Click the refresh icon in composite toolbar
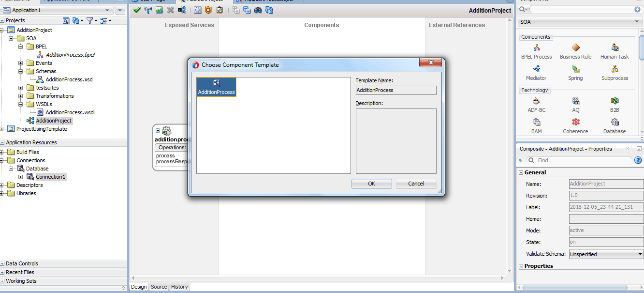This screenshot has height=293, width=644. pos(269,10)
